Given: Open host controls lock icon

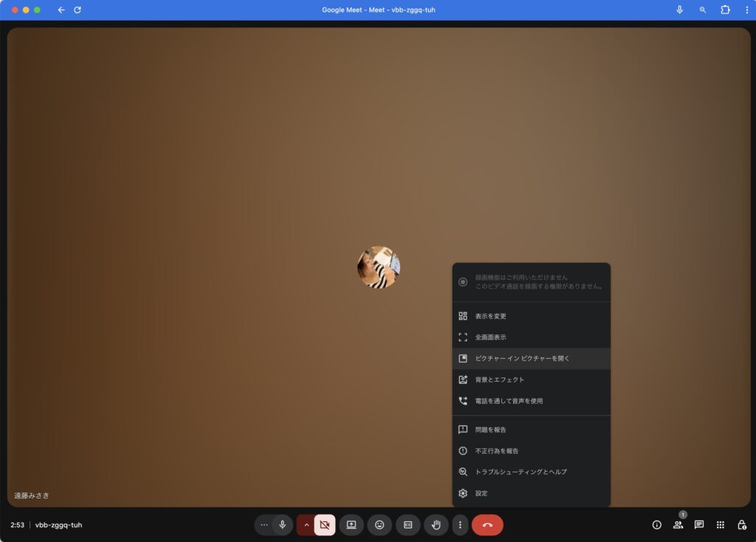Looking at the screenshot, I should coord(742,525).
